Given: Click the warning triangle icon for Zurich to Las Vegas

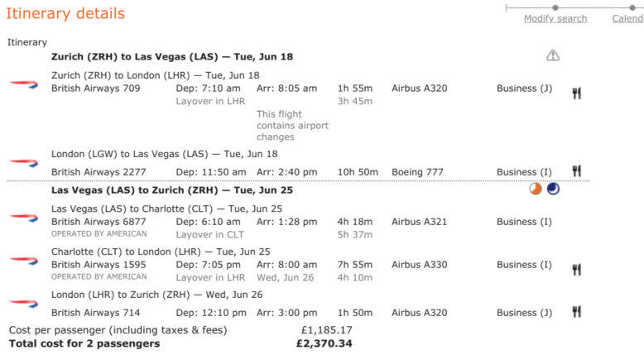Looking at the screenshot, I should pos(553,55).
